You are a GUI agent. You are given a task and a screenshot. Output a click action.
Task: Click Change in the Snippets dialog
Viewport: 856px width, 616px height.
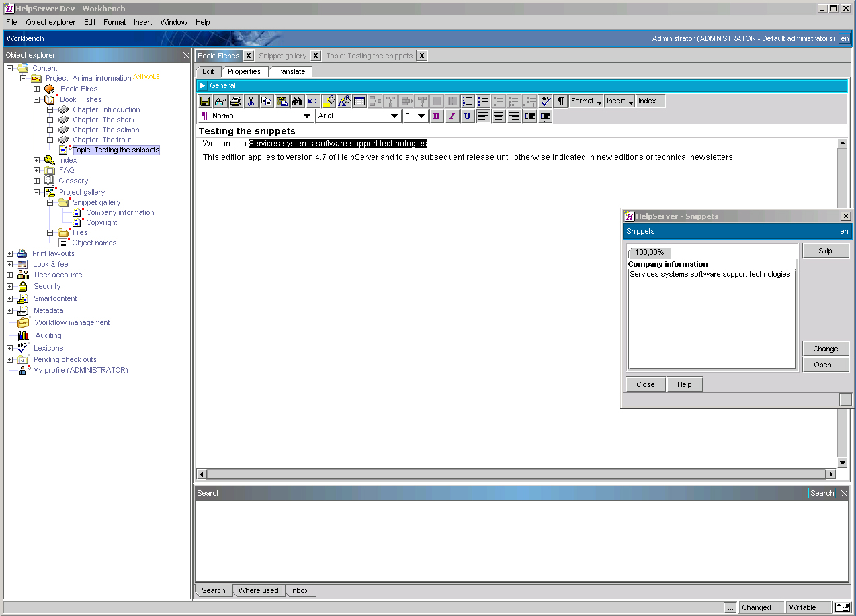pyautogui.click(x=826, y=349)
